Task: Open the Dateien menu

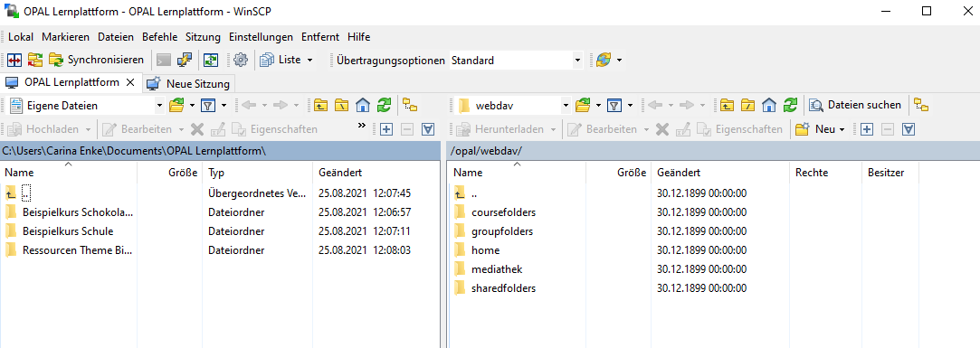Action: (116, 37)
